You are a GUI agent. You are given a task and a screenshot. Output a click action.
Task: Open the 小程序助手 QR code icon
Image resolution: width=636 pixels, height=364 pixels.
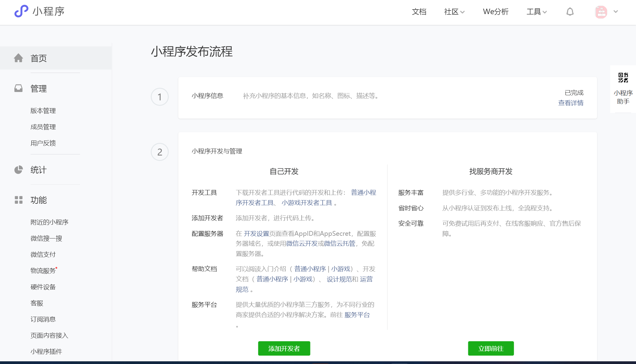[x=623, y=78]
